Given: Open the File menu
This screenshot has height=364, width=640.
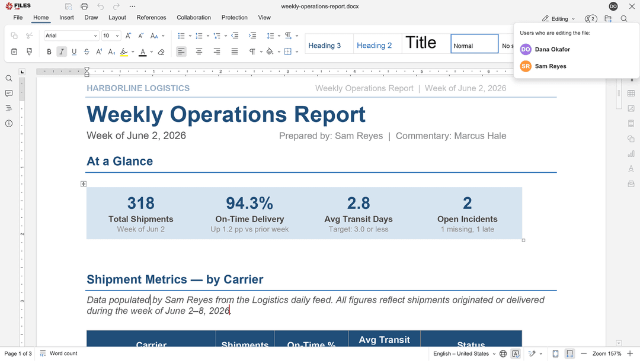Looking at the screenshot, I should coord(18,18).
